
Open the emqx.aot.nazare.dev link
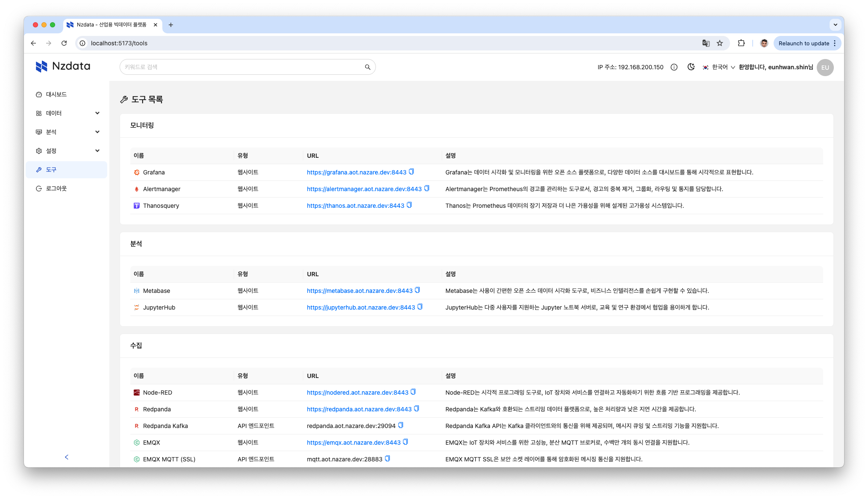[x=354, y=443]
